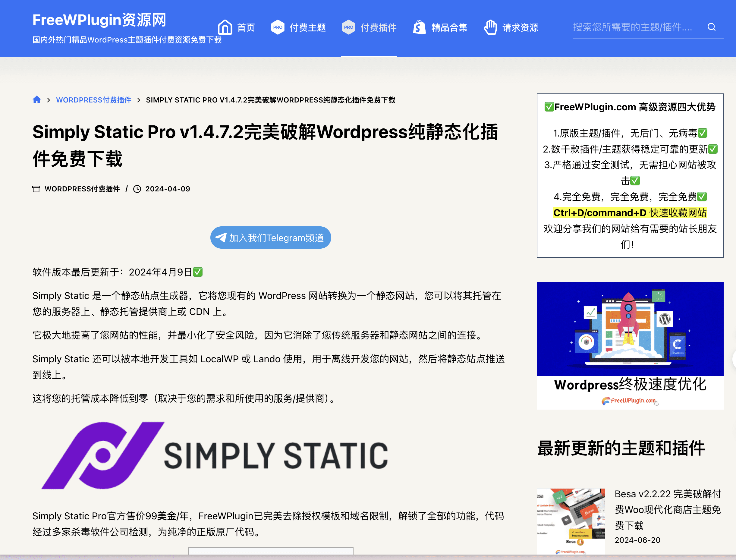Click sidebar line 1.原版主题/插件，无后门、无病毒
Screen dimensions: 736x560
(x=630, y=133)
